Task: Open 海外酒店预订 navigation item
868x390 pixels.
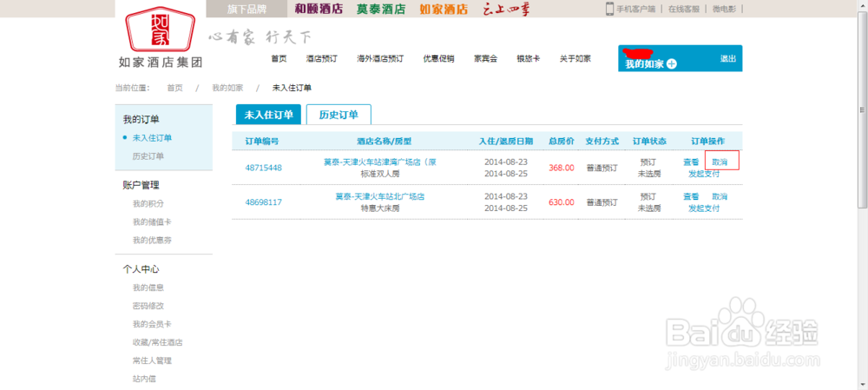Action: click(x=380, y=59)
